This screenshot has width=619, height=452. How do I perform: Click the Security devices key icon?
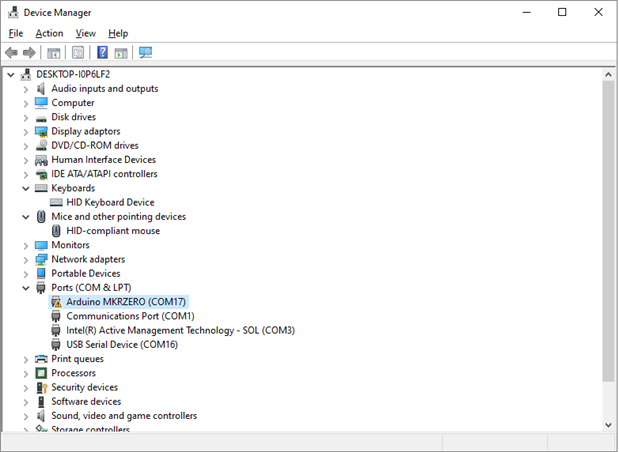click(41, 387)
